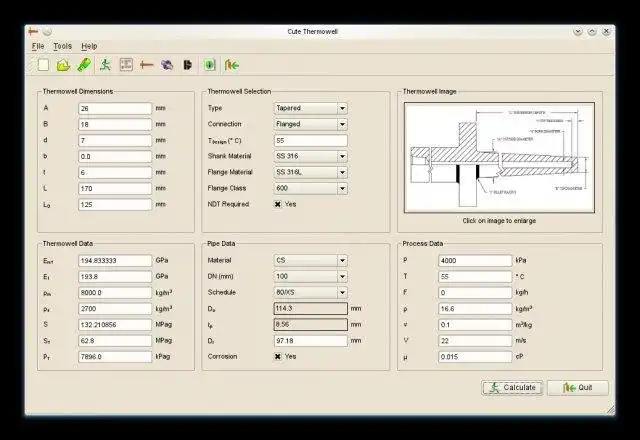Viewport: 640px width, 440px height.
Task: Click the flow F field showing 0
Action: (x=475, y=293)
